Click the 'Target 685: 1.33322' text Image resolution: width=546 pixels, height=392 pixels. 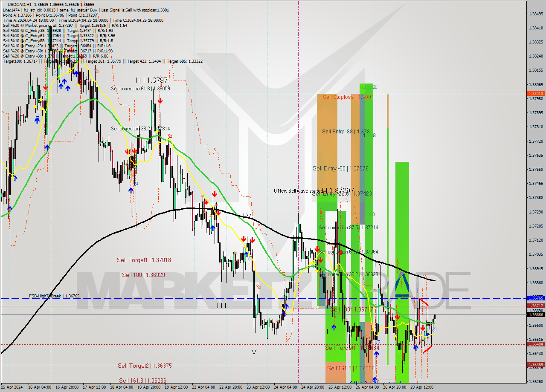pyautogui.click(x=185, y=61)
